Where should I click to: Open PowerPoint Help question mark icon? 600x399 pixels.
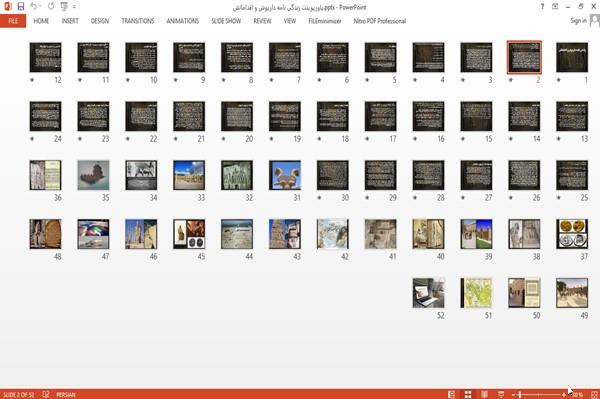point(542,7)
